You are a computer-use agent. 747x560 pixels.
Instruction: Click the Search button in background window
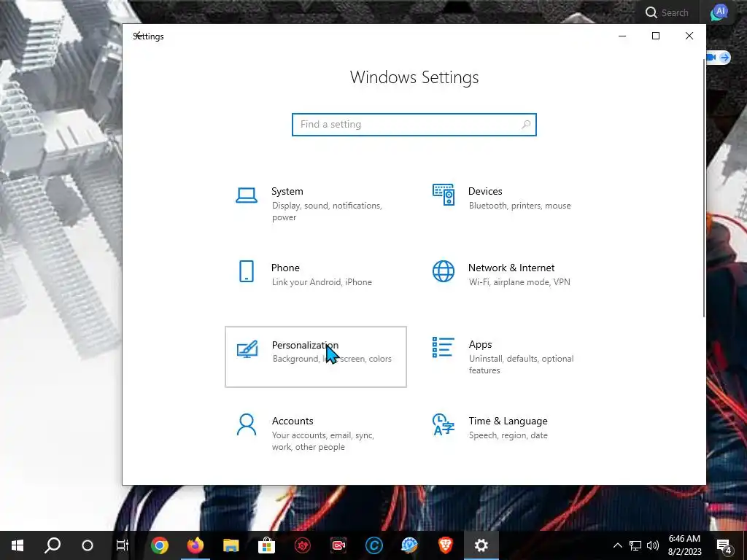pos(667,12)
